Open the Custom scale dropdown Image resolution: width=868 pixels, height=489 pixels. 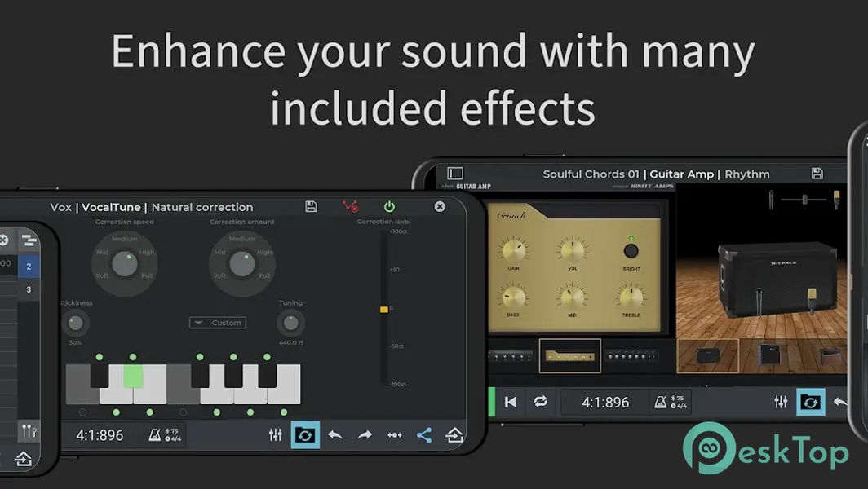point(218,323)
